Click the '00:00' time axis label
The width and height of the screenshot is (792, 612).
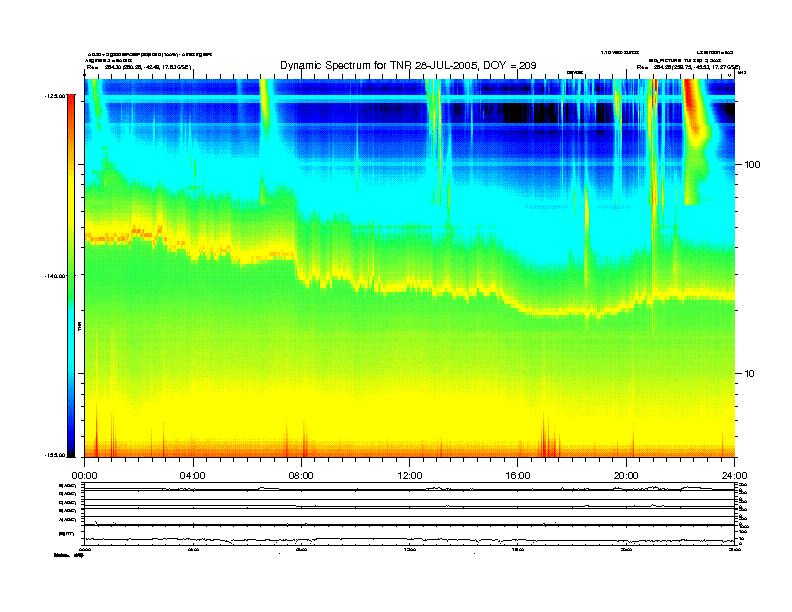(x=84, y=476)
